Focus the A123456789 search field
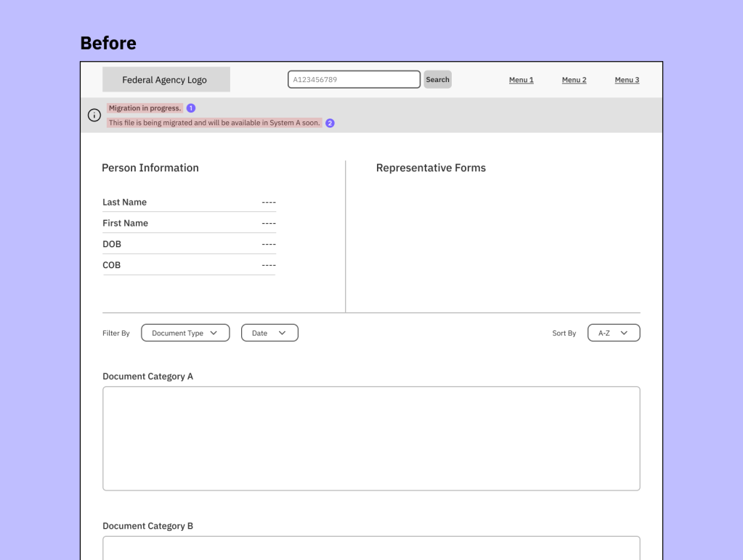This screenshot has height=560, width=743. pyautogui.click(x=354, y=80)
